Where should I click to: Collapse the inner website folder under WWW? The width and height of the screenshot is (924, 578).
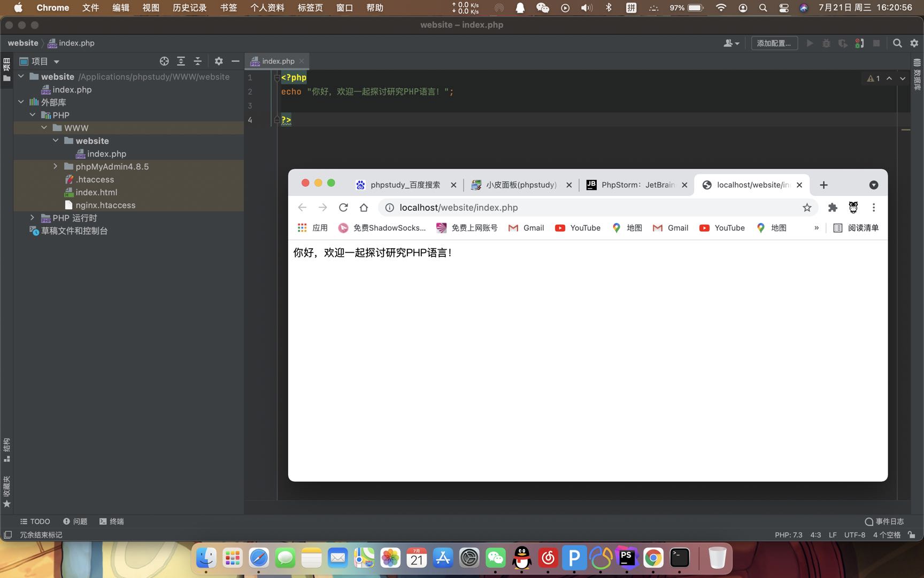click(56, 141)
